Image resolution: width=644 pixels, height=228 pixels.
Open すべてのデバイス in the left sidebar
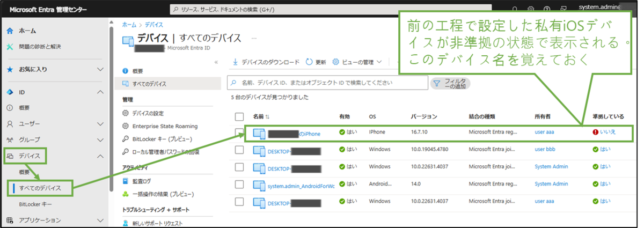[x=40, y=188]
